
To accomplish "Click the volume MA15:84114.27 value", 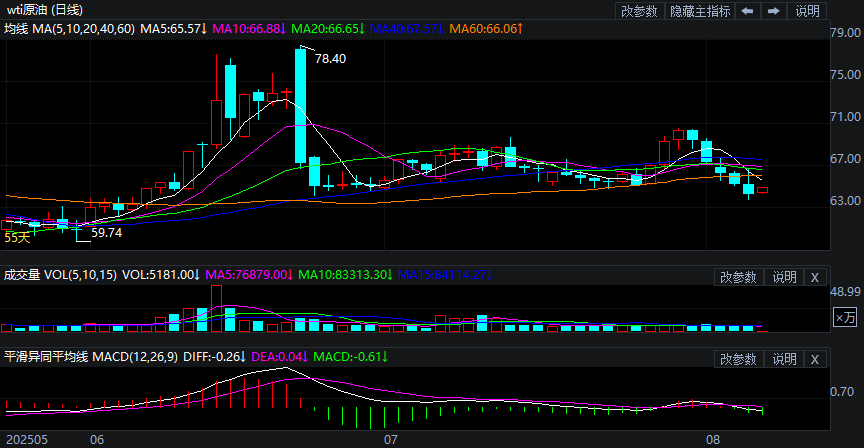I will 445,274.
